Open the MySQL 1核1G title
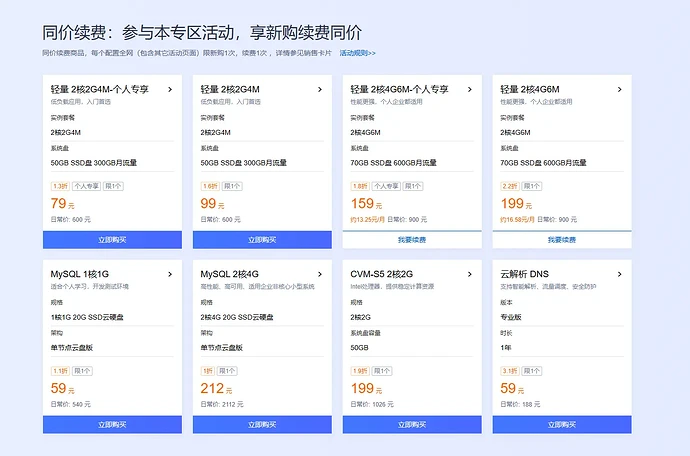 [80, 274]
